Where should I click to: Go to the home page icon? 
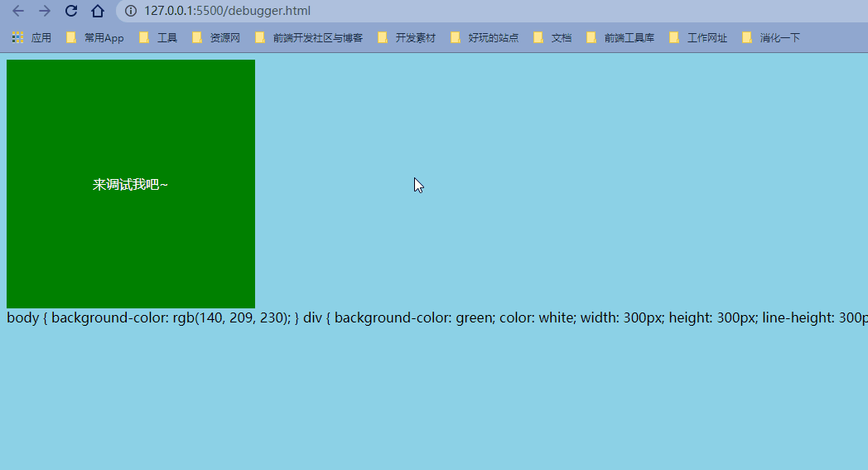[98, 11]
